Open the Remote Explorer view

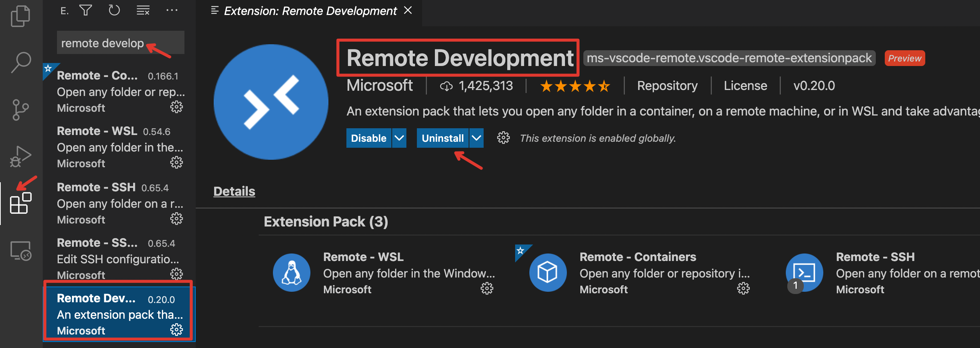21,250
